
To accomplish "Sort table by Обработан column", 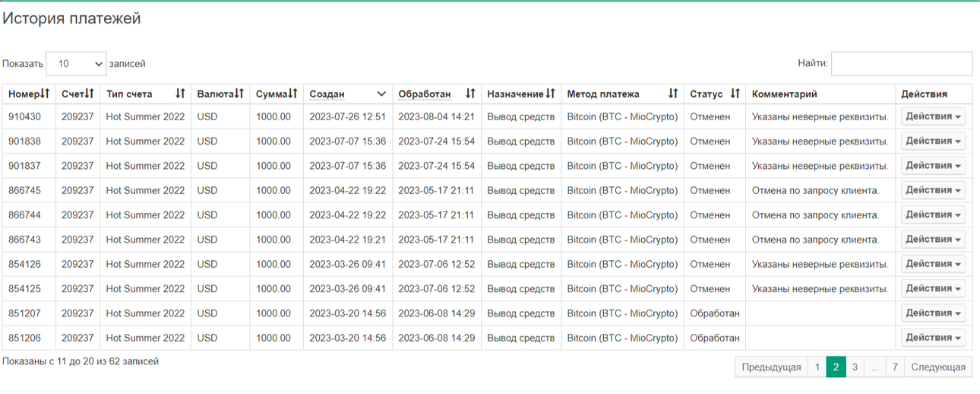I will pyautogui.click(x=437, y=94).
